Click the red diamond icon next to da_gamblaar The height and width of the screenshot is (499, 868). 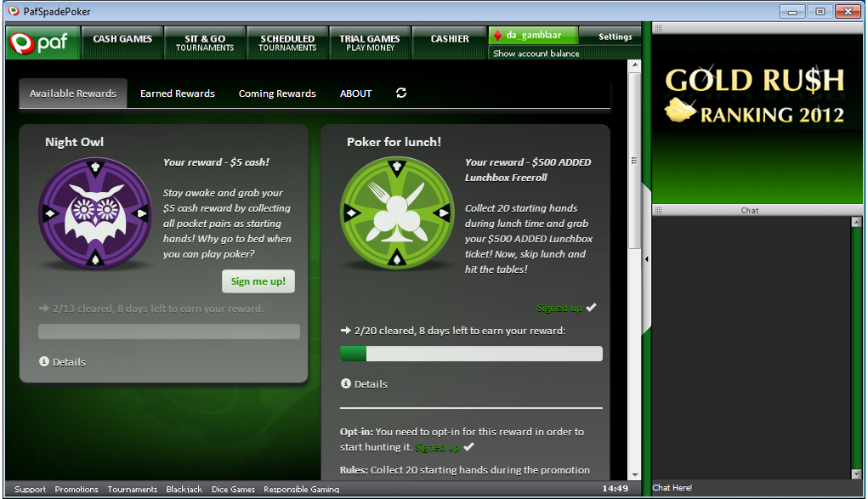coord(497,36)
